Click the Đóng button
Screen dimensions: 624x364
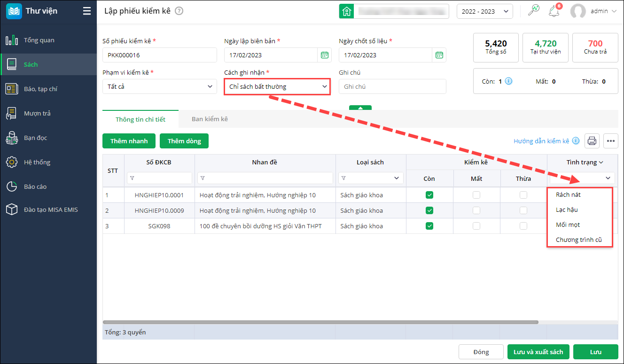(x=481, y=352)
